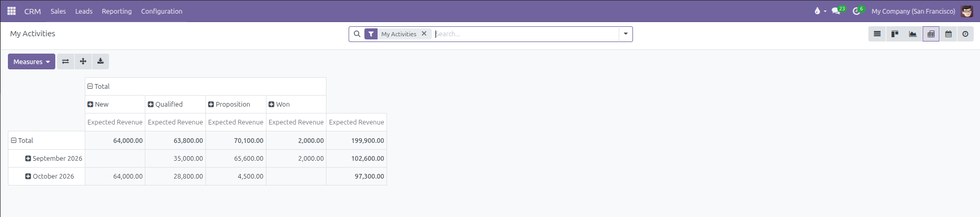Sort by Expected Revenue under New

tap(115, 122)
